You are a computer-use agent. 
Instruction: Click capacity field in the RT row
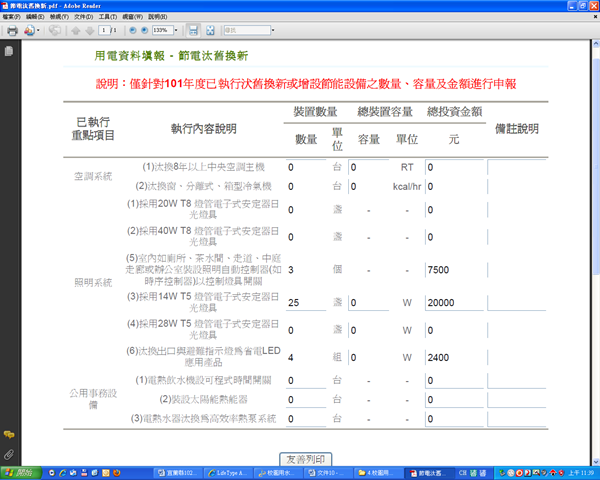pyautogui.click(x=368, y=167)
